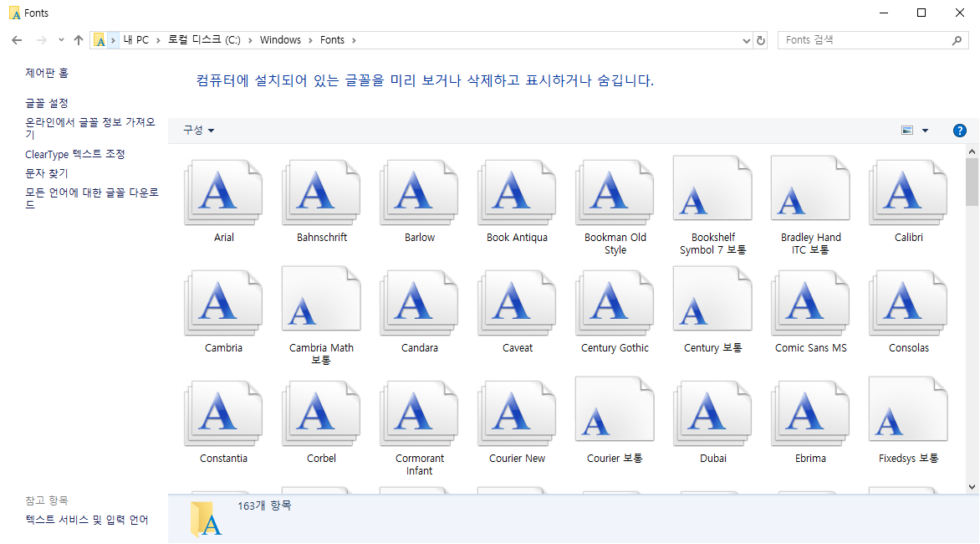This screenshot has width=980, height=544.
Task: Open 모든 언어에 대한 글꼴 다운로드 link
Action: click(x=92, y=198)
